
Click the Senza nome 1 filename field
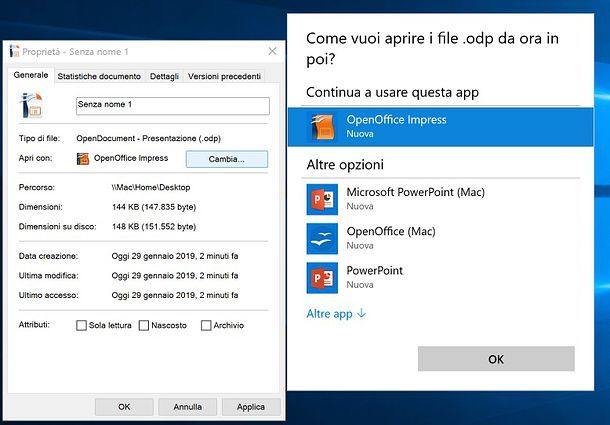point(173,106)
